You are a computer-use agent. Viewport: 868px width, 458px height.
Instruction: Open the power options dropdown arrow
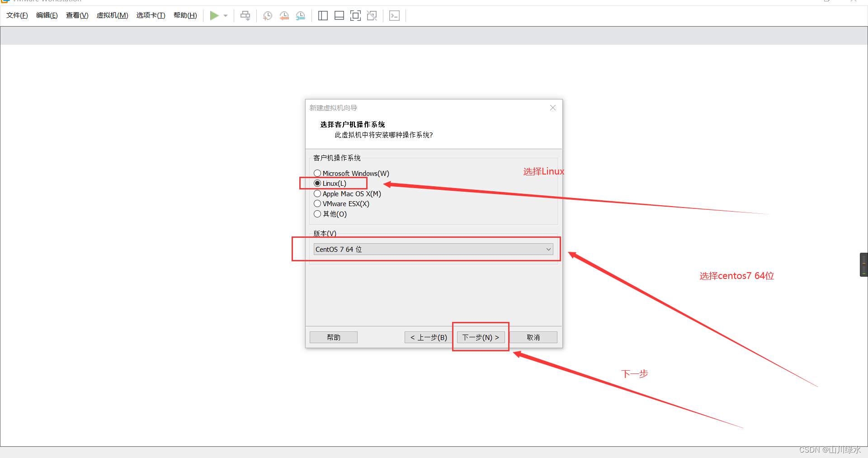pos(226,16)
